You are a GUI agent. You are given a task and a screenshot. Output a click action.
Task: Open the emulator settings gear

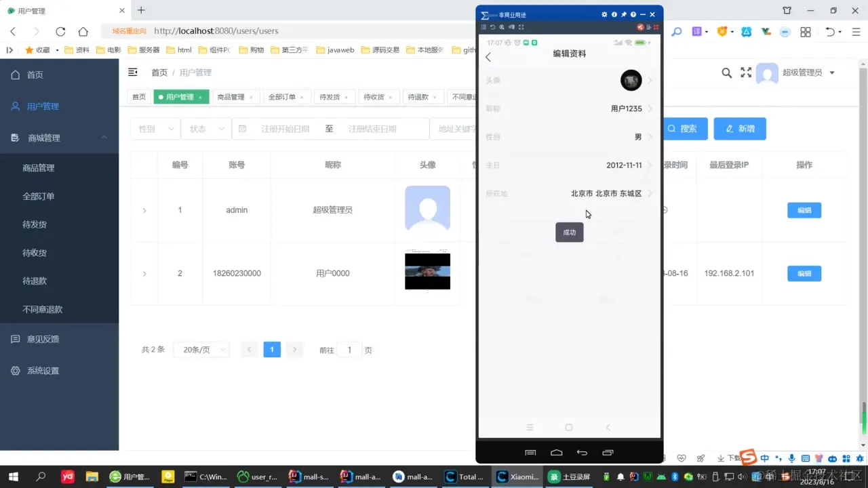[x=604, y=15]
